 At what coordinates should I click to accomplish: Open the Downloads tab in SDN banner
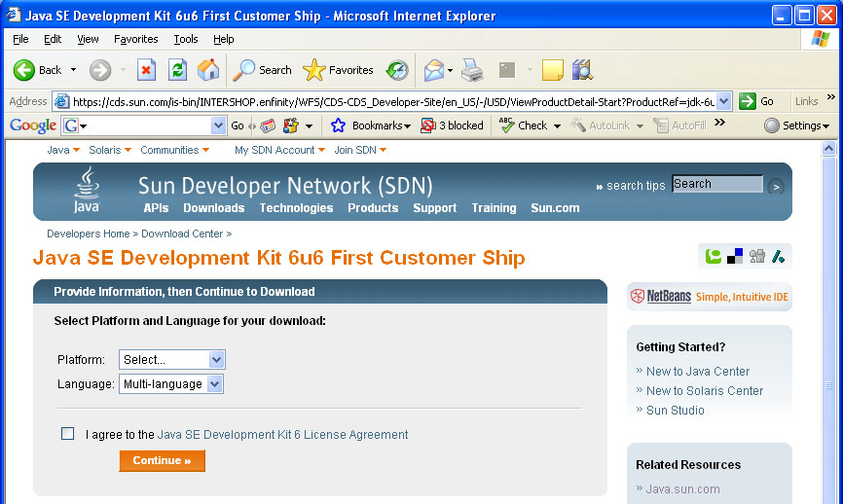(213, 208)
